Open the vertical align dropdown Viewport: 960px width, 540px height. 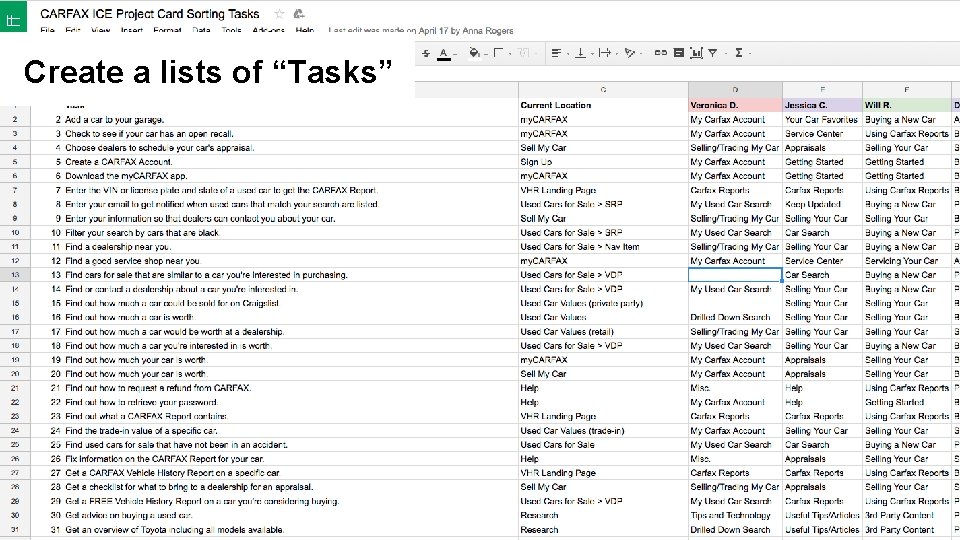pyautogui.click(x=580, y=53)
